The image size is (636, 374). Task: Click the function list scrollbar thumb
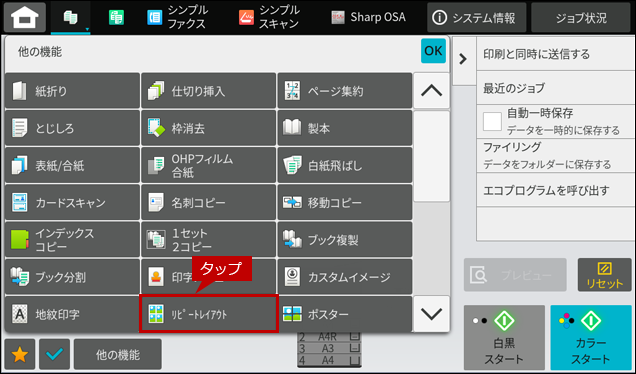pos(432,156)
